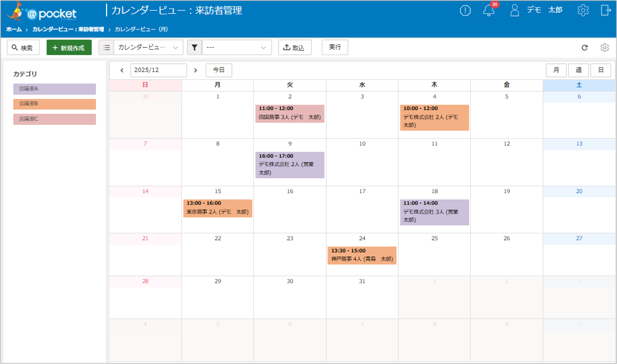Switch to 週 week view
Viewport: 617px width, 364px height.
point(578,70)
